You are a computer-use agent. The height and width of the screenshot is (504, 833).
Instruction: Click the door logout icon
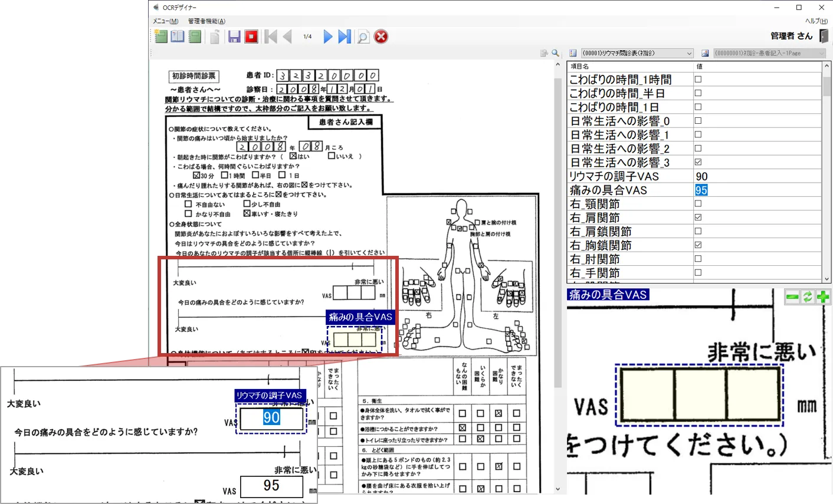pos(824,36)
